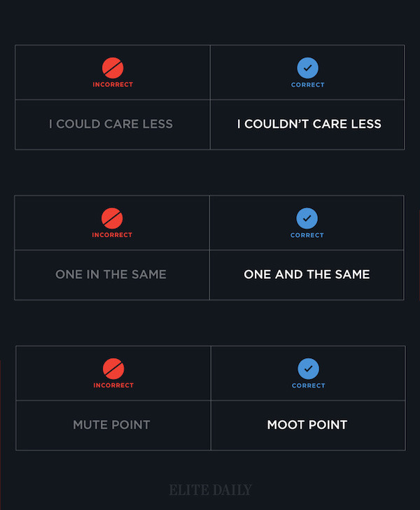Click the blue checkmark icon above 'I COULDN'T CARE LESS'
Screen dimensions: 420x510
[308, 68]
